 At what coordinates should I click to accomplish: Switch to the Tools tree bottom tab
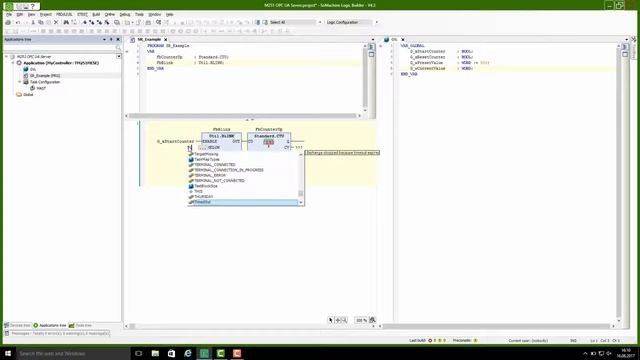(x=80, y=325)
